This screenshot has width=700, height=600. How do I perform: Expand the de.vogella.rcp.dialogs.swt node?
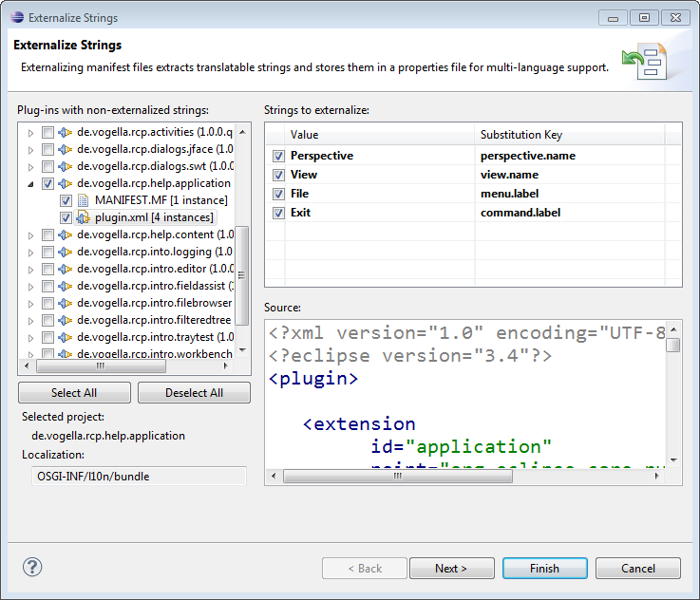[x=30, y=167]
